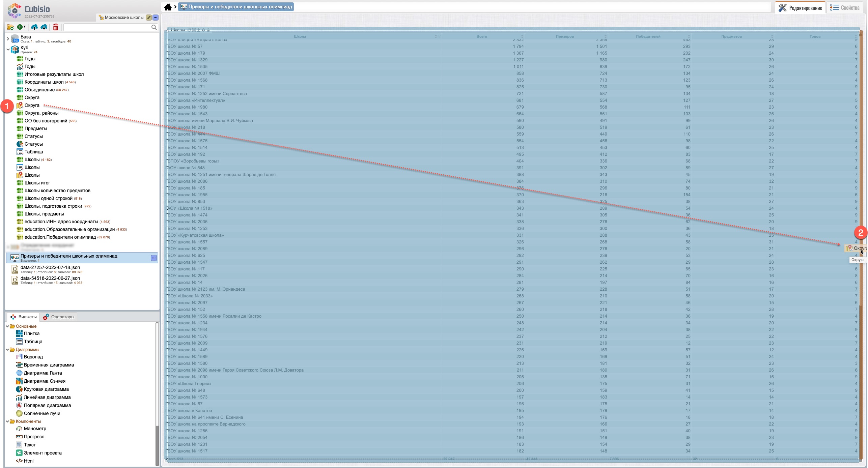Collapse the Диаграммы widget group
The image size is (868, 468).
[7, 350]
